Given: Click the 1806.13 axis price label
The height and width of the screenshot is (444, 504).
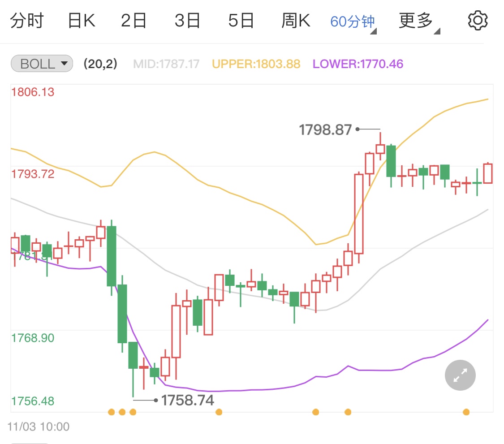Looking at the screenshot, I should pyautogui.click(x=33, y=92).
